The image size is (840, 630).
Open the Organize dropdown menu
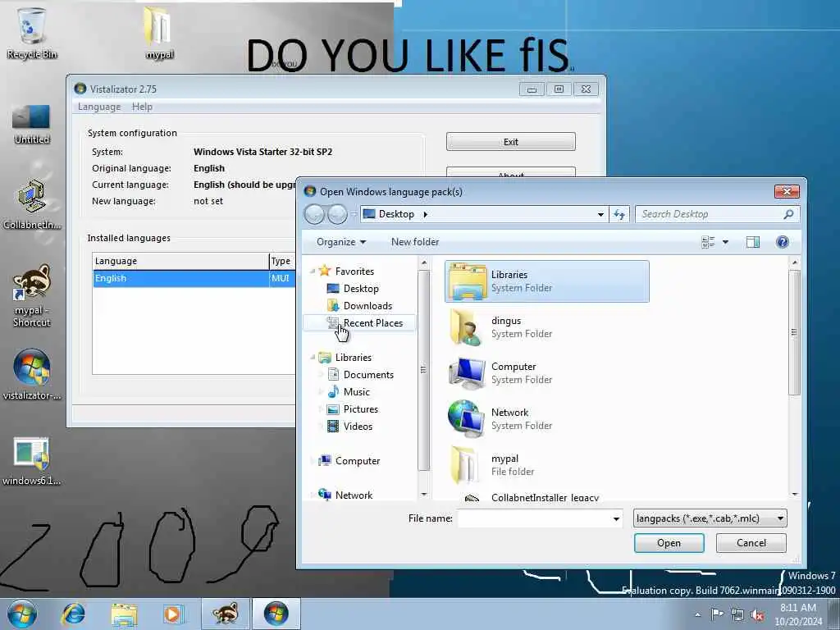coord(341,242)
